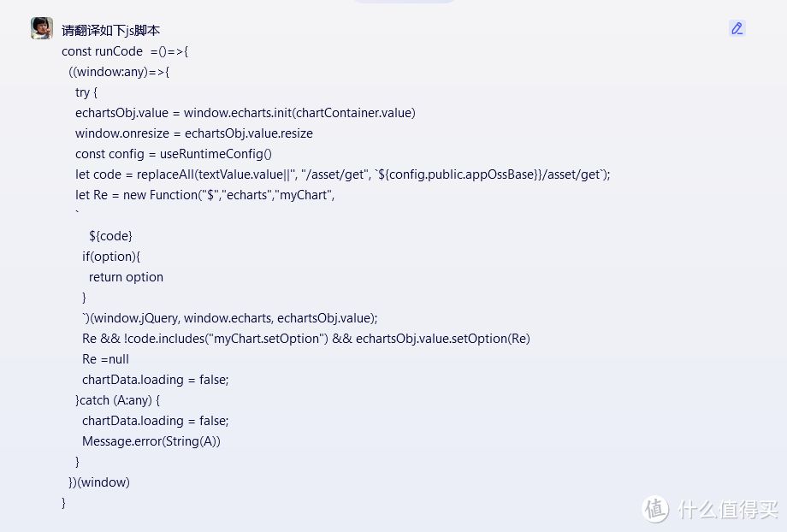Click the 什么值得买 watermark logo icon
787x532 pixels.
coord(656,509)
